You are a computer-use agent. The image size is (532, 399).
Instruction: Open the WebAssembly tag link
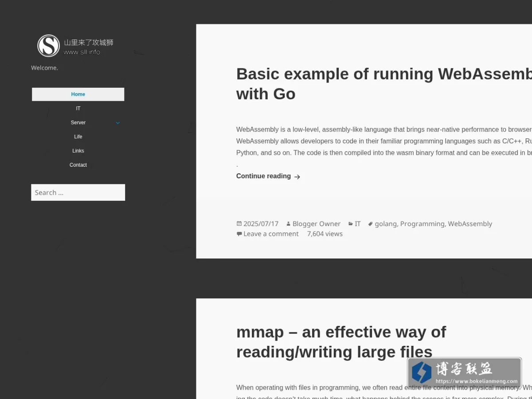tap(470, 224)
